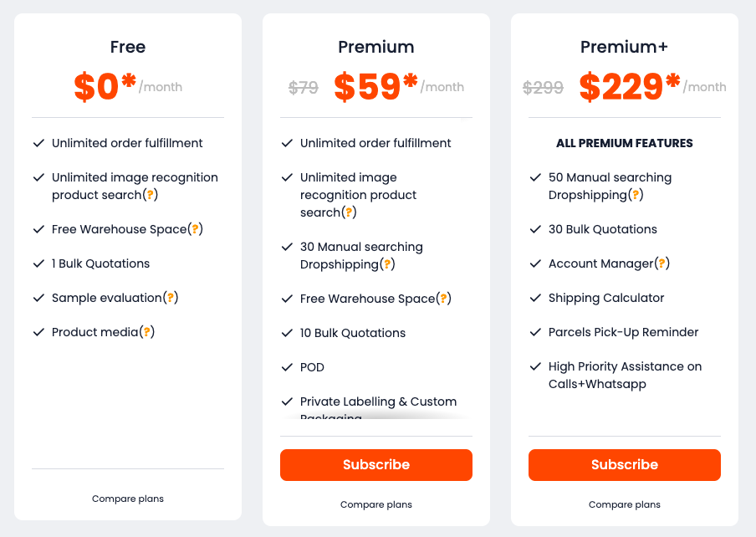Click Compare plans under the Premium+ plan
756x537 pixels.
tap(625, 504)
